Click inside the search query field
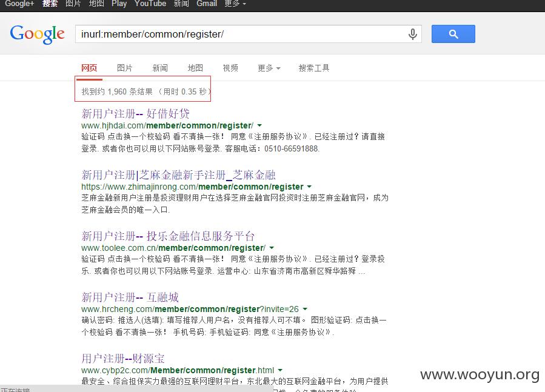Image resolution: width=545 pixels, height=392 pixels. [240, 34]
